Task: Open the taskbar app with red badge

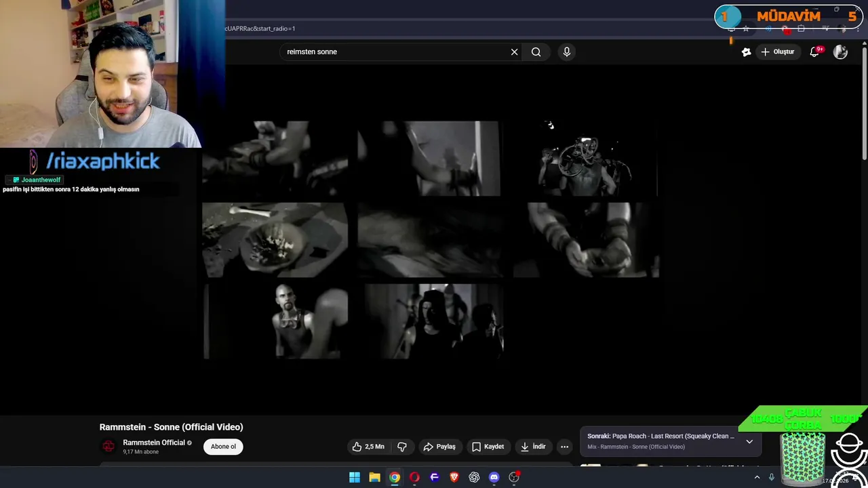Action: pyautogui.click(x=514, y=477)
